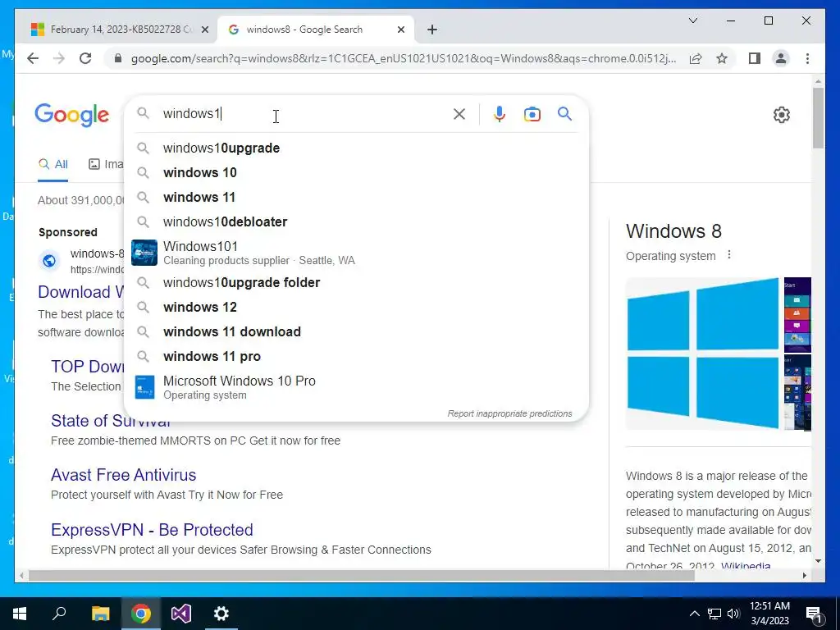Open Avast Free Antivirus link
The height and width of the screenshot is (630, 840).
[123, 475]
